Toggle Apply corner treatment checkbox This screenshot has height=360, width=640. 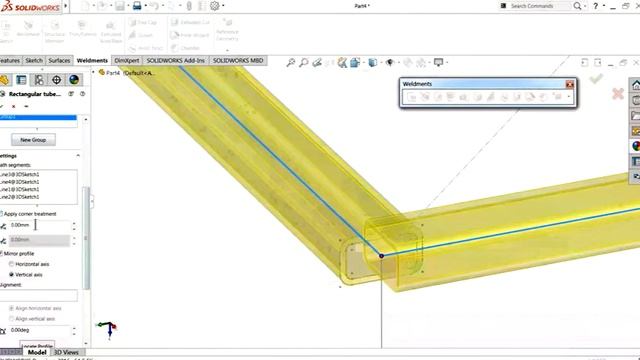click(x=1, y=214)
